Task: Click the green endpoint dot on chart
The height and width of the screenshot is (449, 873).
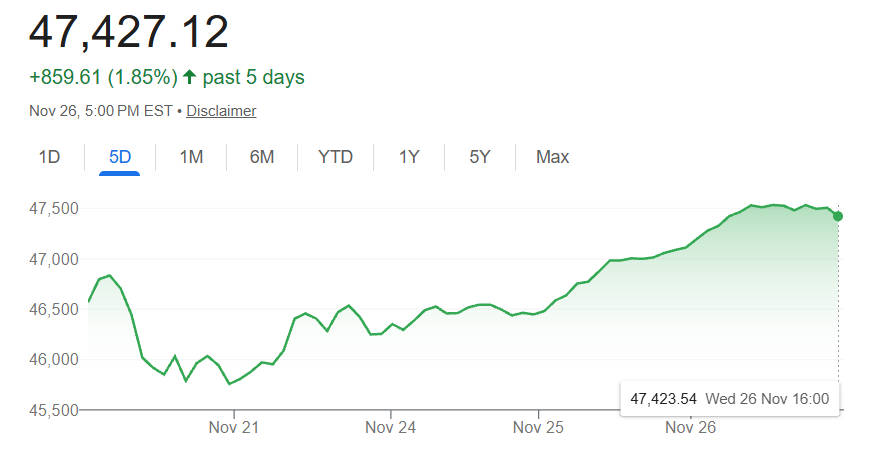Action: [x=838, y=216]
